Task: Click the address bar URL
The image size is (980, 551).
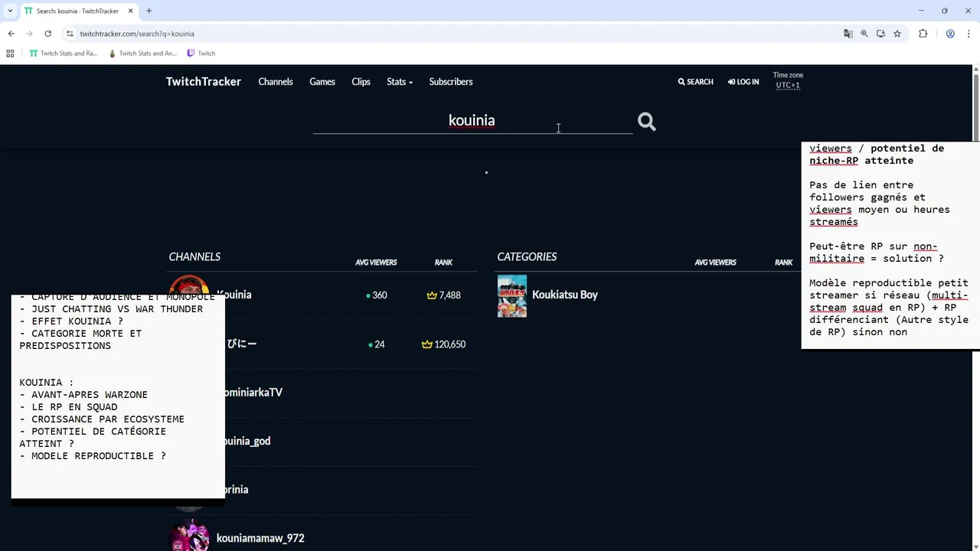Action: pyautogui.click(x=137, y=34)
